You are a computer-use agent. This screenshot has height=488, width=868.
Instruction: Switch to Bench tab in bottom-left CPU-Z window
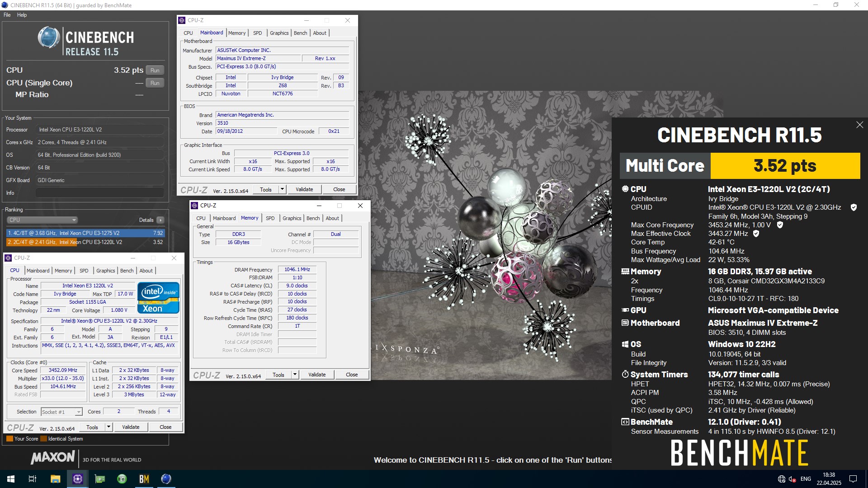127,271
